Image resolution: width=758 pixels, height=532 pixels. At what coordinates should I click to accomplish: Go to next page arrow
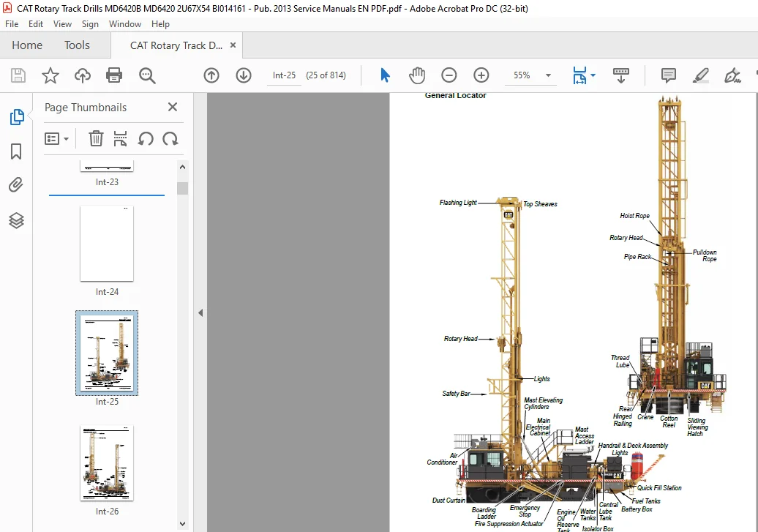244,75
